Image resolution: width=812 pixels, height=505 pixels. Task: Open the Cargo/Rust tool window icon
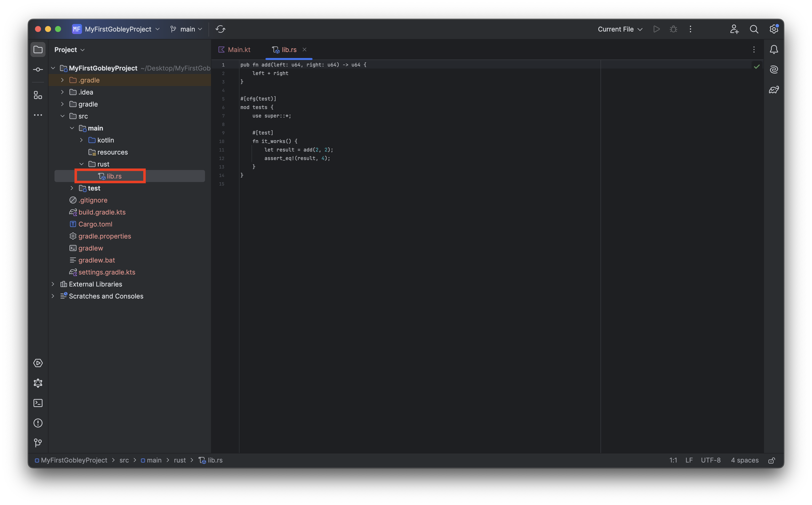point(38,383)
